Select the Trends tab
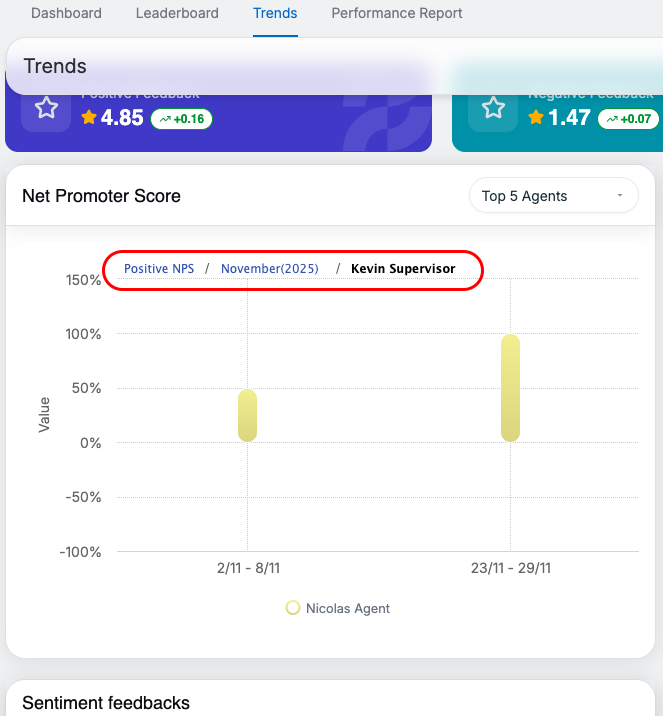663x716 pixels. (275, 14)
